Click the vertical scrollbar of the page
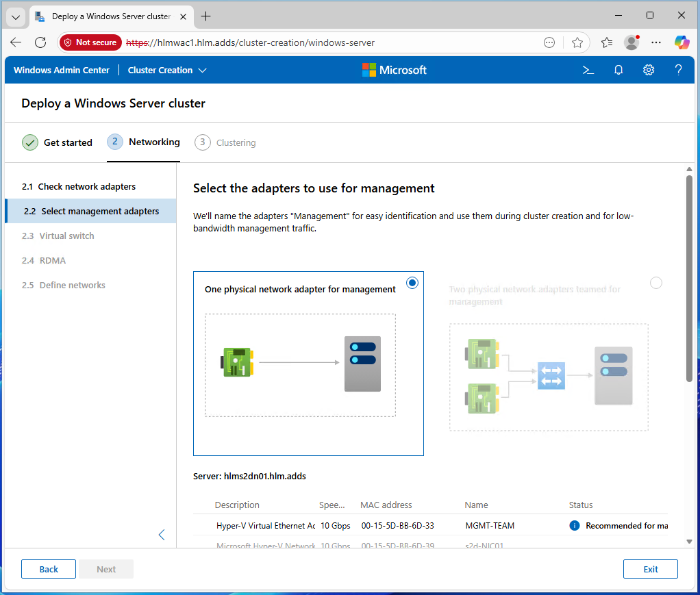This screenshot has width=700, height=595. point(689,278)
